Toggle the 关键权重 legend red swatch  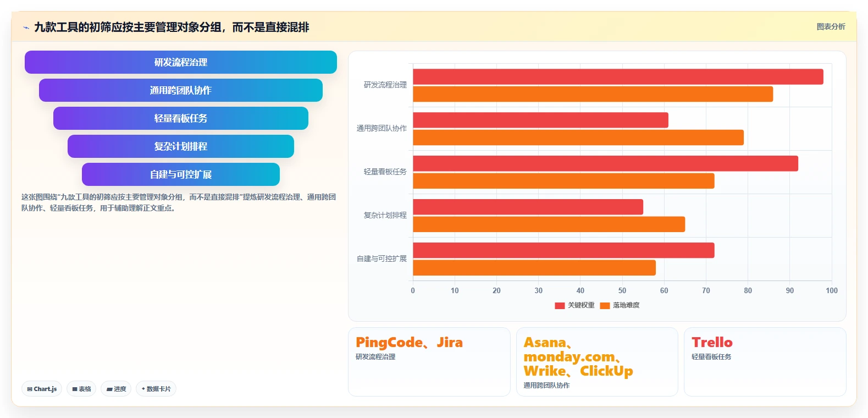pos(560,305)
